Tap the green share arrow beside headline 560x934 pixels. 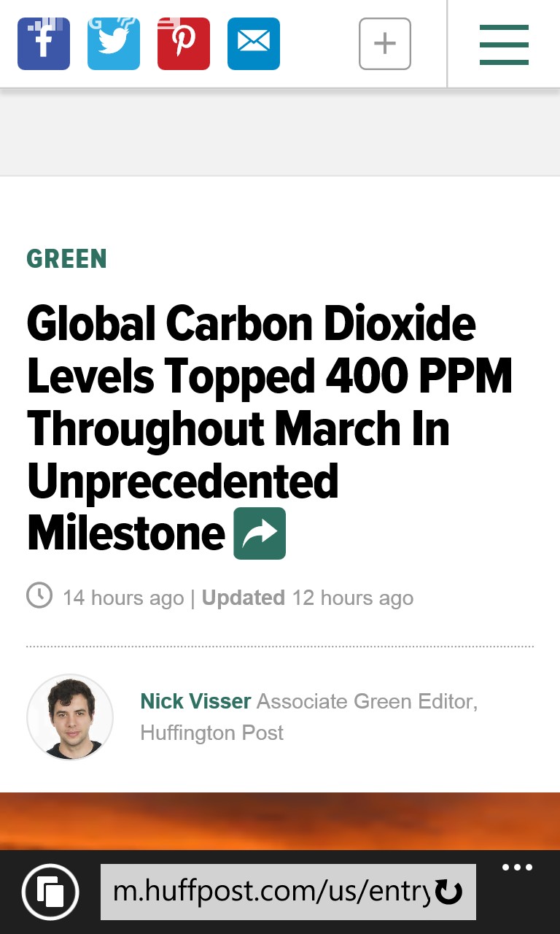260,533
